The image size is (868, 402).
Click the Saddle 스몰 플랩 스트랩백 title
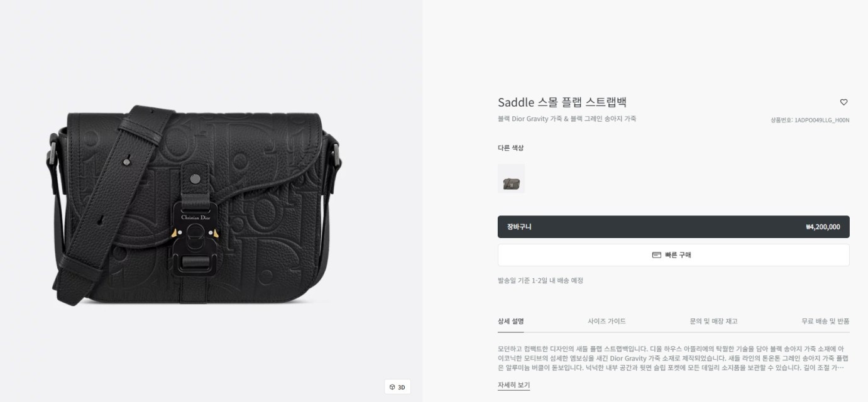562,102
